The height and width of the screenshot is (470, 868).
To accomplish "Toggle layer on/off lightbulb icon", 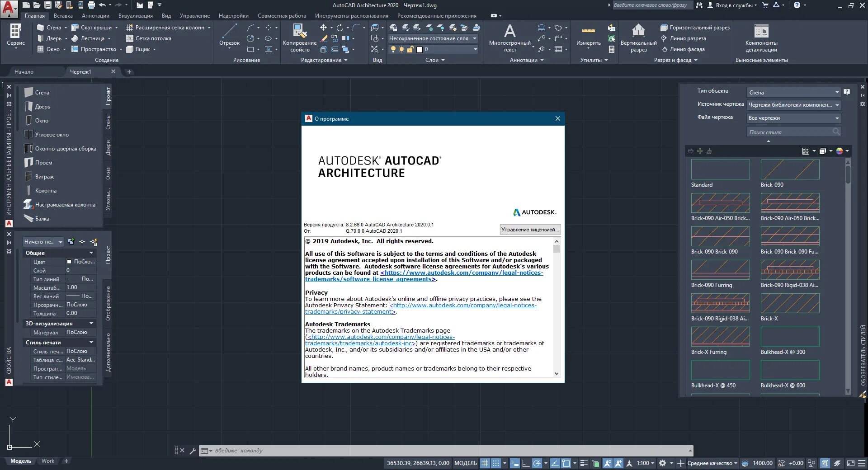I will 393,49.
